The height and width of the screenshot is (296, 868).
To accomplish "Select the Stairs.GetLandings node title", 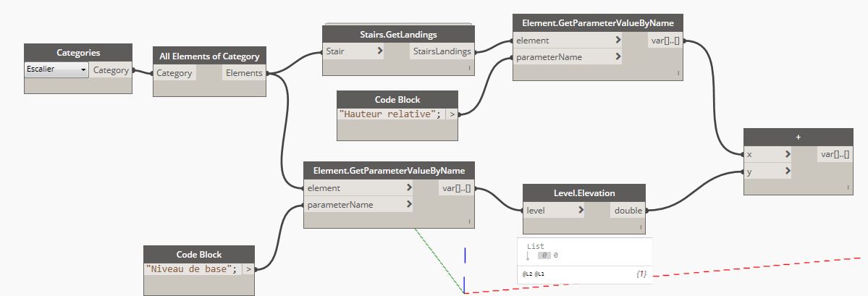I will (398, 35).
